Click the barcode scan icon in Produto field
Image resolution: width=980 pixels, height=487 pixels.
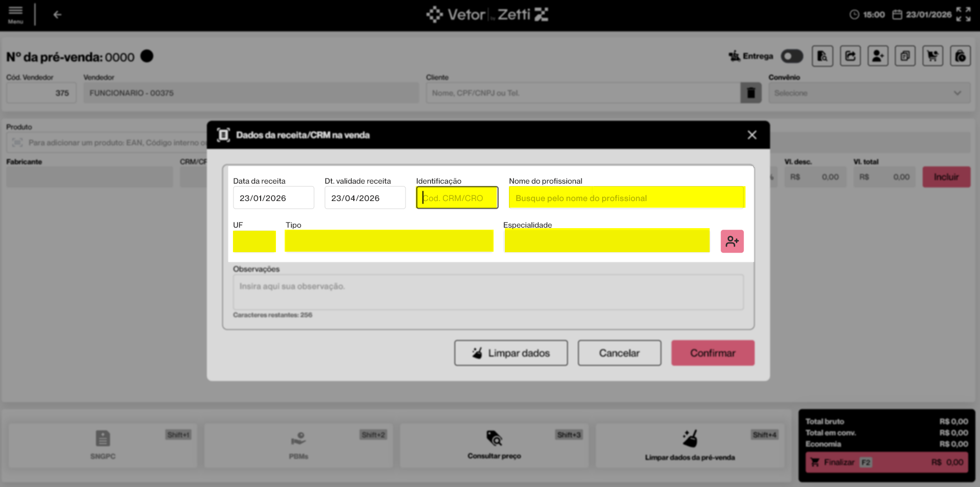[x=17, y=143]
